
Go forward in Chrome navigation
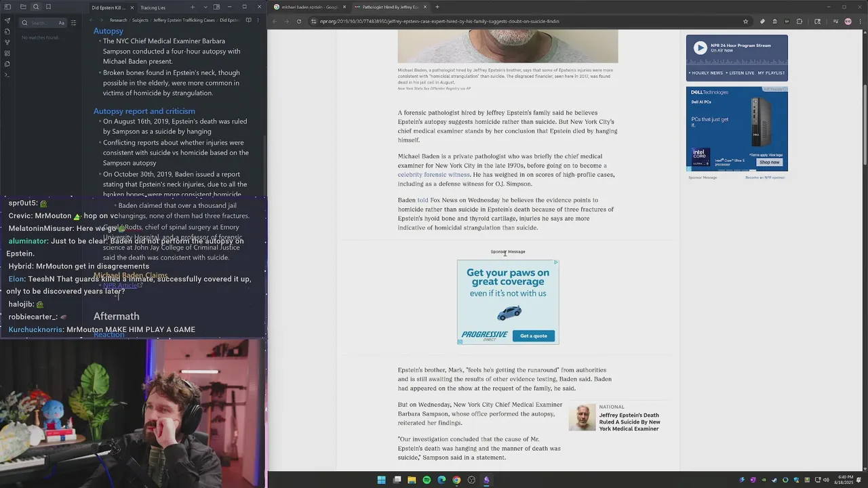pyautogui.click(x=286, y=21)
